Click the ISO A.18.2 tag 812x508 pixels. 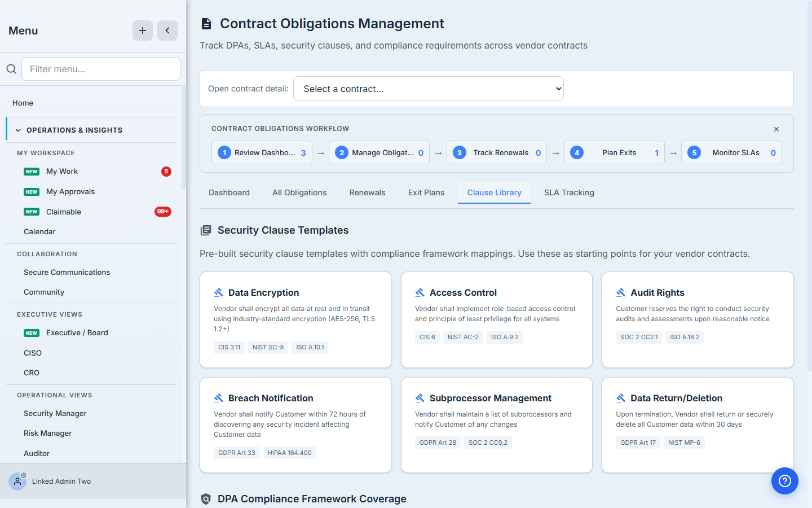point(685,337)
